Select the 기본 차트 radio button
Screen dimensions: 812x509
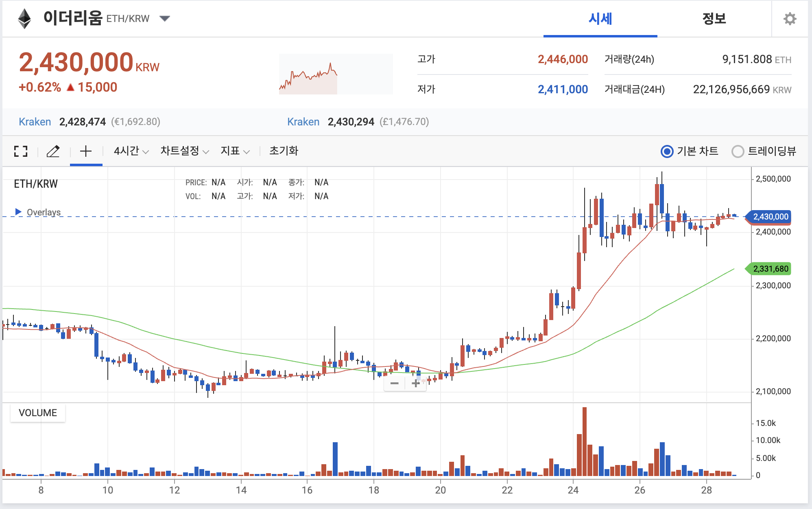coord(667,151)
